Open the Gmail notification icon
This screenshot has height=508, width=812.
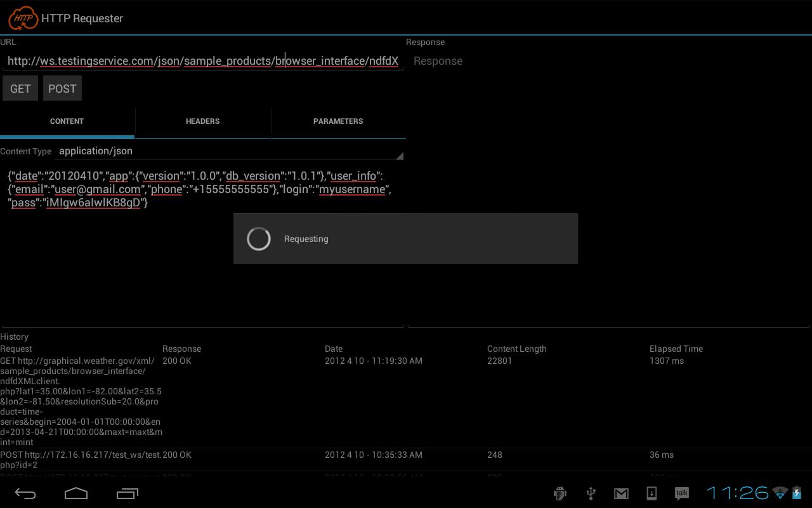pos(621,493)
